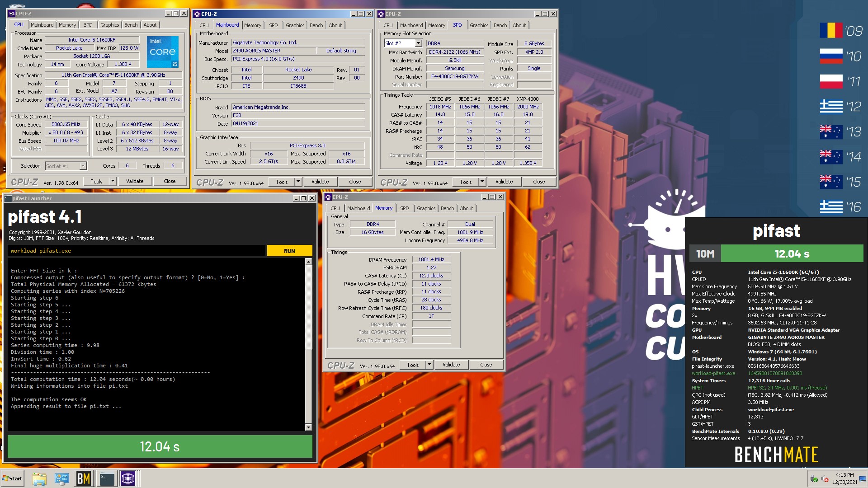
Task: Click the 2015 Australia flag icon
Action: pyautogui.click(x=831, y=182)
